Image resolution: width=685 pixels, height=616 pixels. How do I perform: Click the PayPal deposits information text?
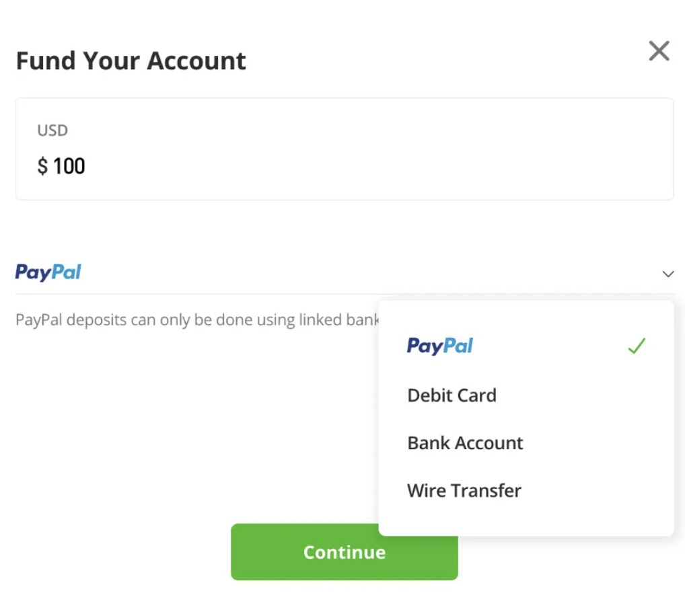coord(197,320)
